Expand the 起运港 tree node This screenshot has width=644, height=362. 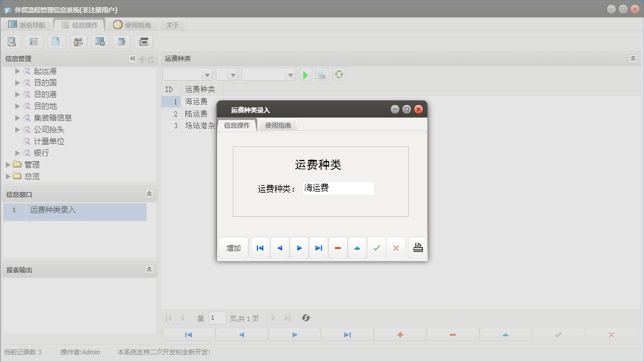tap(18, 70)
